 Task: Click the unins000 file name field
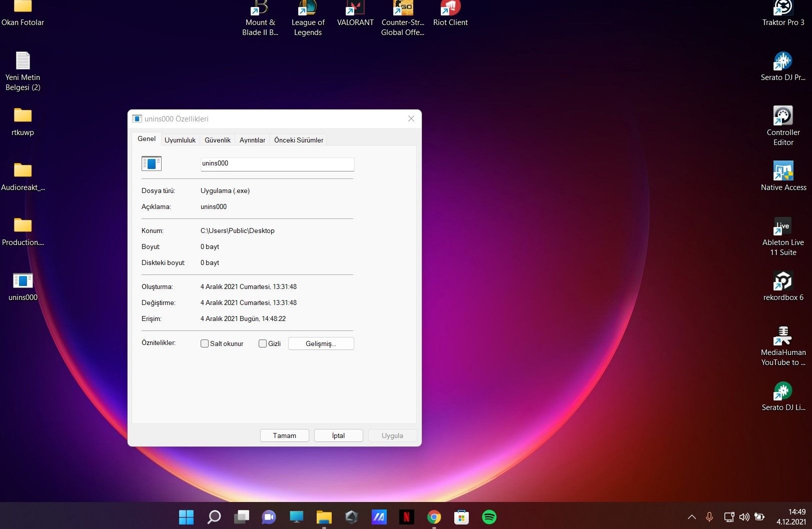[x=277, y=163]
